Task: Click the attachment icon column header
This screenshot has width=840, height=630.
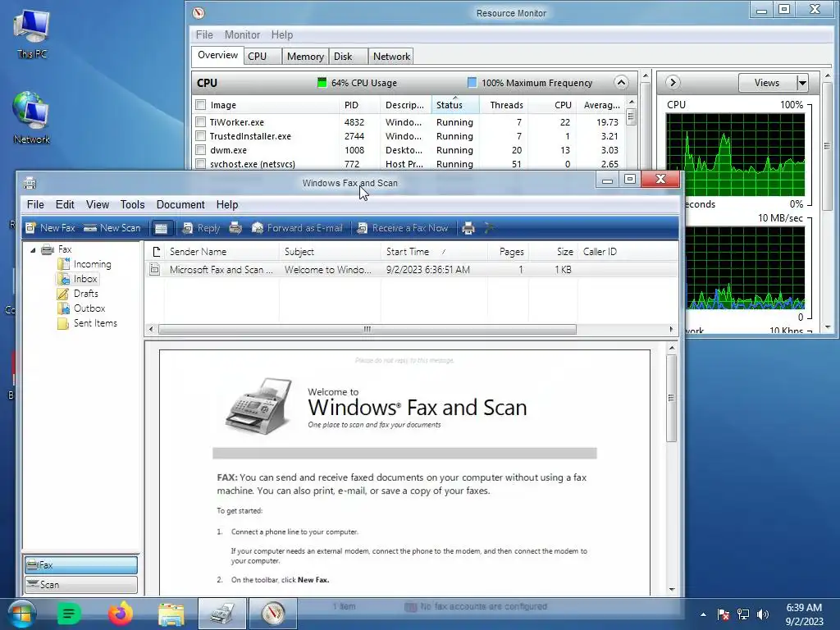Action: coord(156,252)
